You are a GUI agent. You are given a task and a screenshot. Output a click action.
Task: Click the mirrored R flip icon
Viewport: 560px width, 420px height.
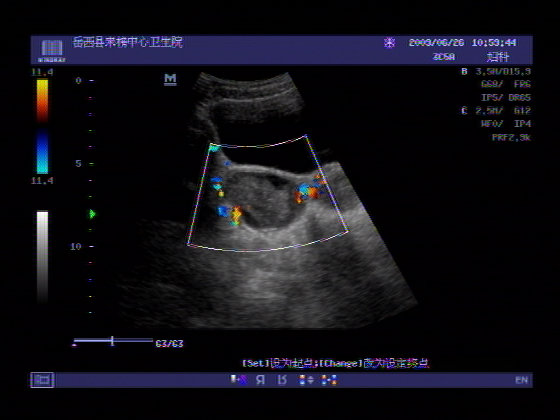(x=261, y=380)
